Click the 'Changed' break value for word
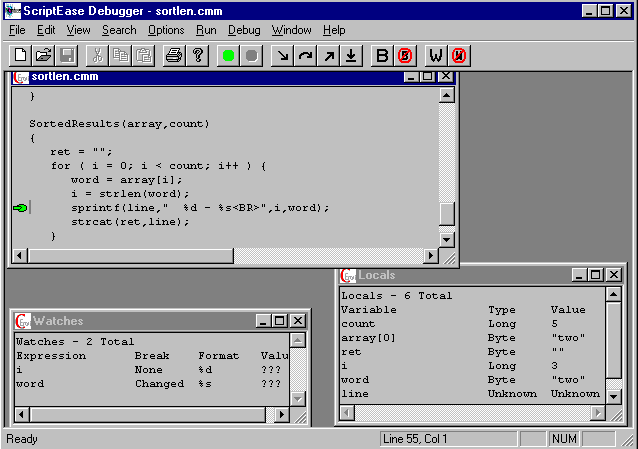The height and width of the screenshot is (449, 638). click(160, 384)
